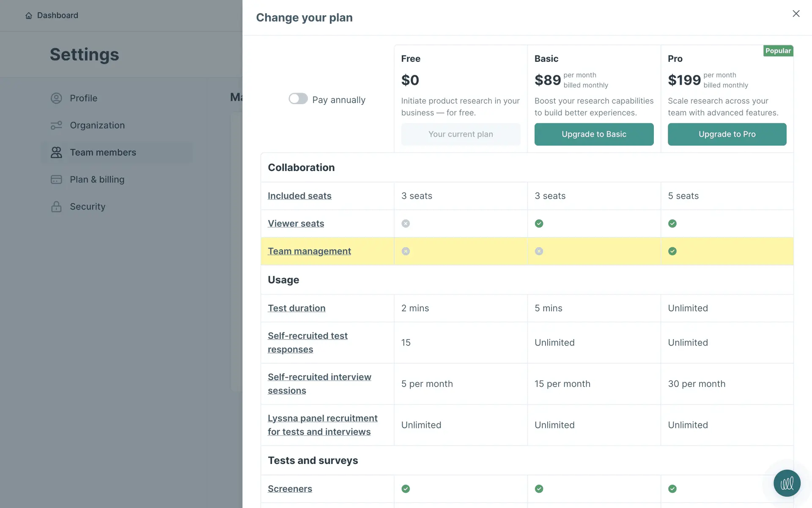The width and height of the screenshot is (812, 508).
Task: Click the Popular badge on Pro plan
Action: [778, 51]
